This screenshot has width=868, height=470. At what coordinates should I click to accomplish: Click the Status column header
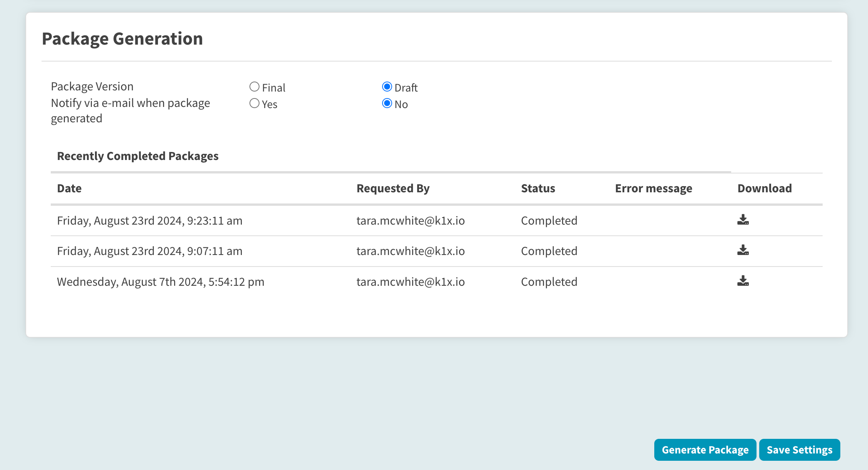tap(538, 188)
